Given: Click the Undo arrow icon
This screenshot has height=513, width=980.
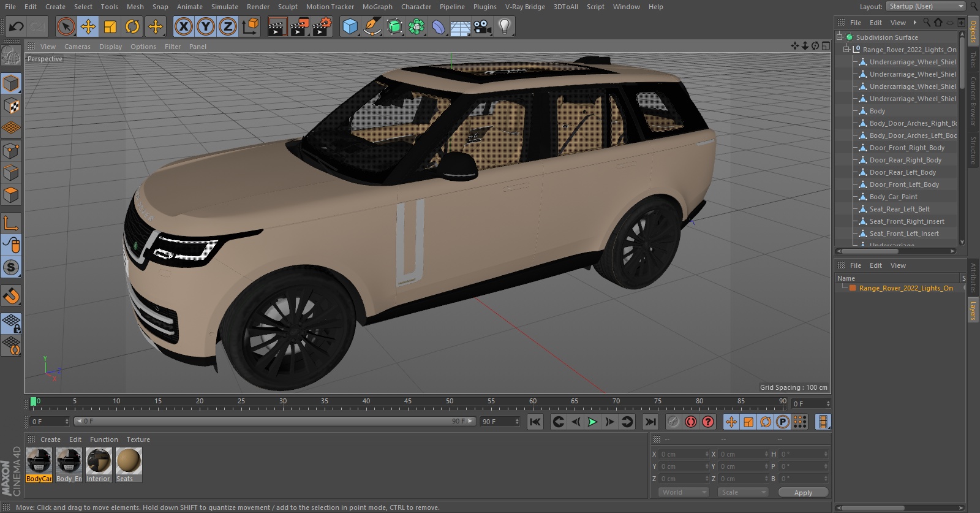Looking at the screenshot, I should [17, 26].
